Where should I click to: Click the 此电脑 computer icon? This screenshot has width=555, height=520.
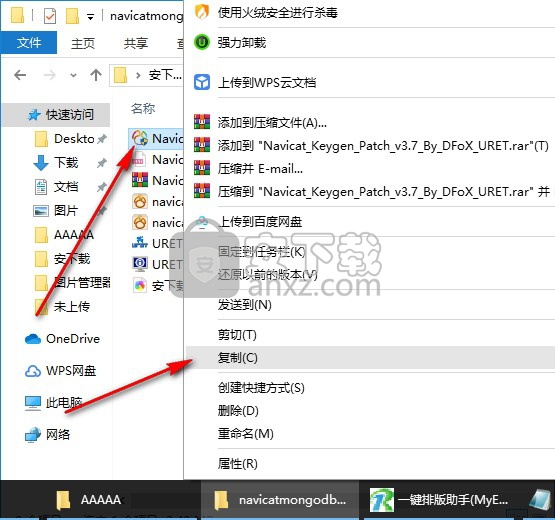(33, 403)
